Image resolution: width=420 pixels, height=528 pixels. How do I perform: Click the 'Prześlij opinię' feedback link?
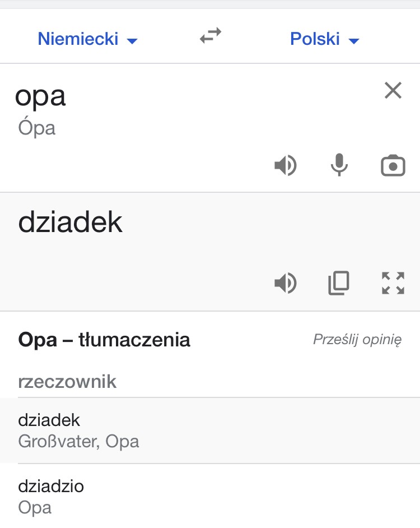coord(357,340)
